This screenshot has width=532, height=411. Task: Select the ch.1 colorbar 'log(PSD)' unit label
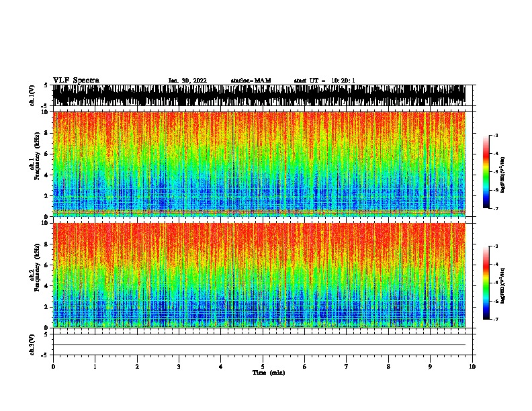click(502, 175)
